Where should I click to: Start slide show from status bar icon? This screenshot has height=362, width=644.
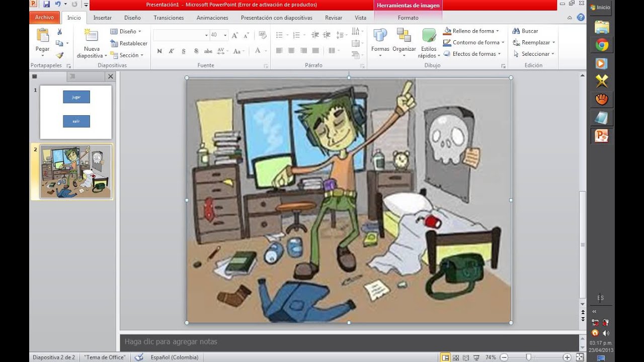tap(476, 357)
